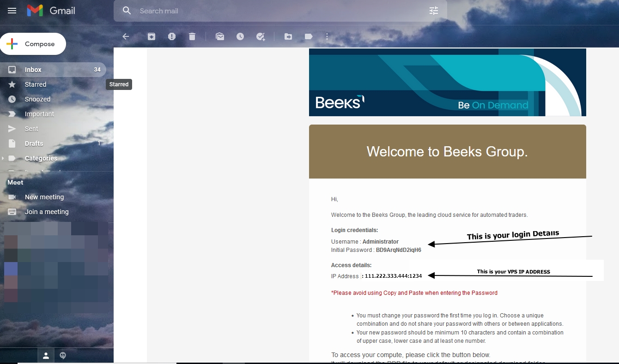Open the Important folder

(x=53, y=114)
